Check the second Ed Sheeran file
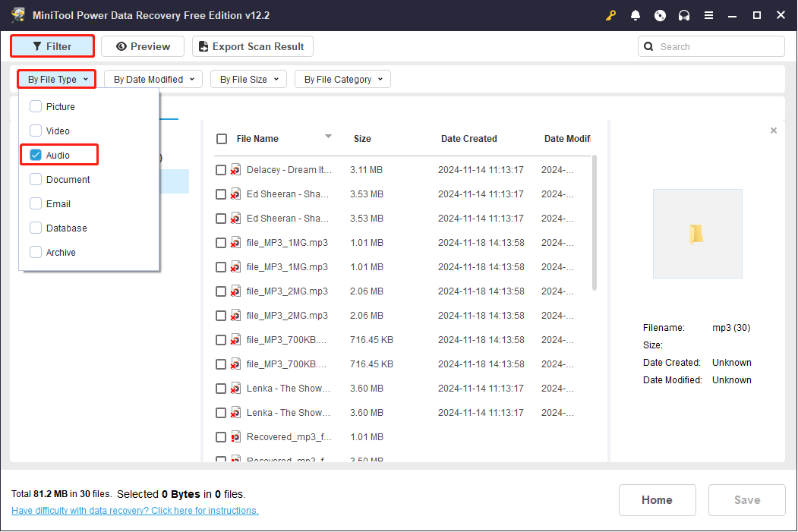Viewport: 798px width, 532px height. point(220,219)
